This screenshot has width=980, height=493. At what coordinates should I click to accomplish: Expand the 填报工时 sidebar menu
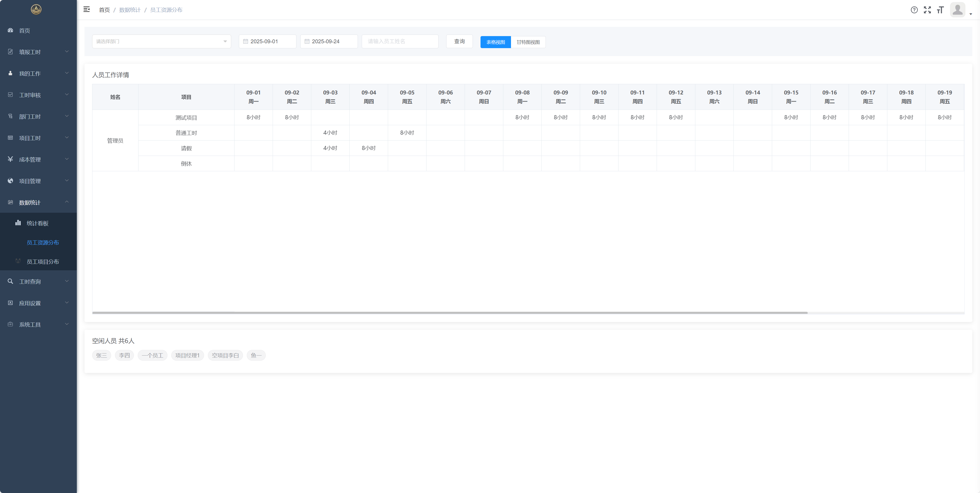click(x=38, y=52)
